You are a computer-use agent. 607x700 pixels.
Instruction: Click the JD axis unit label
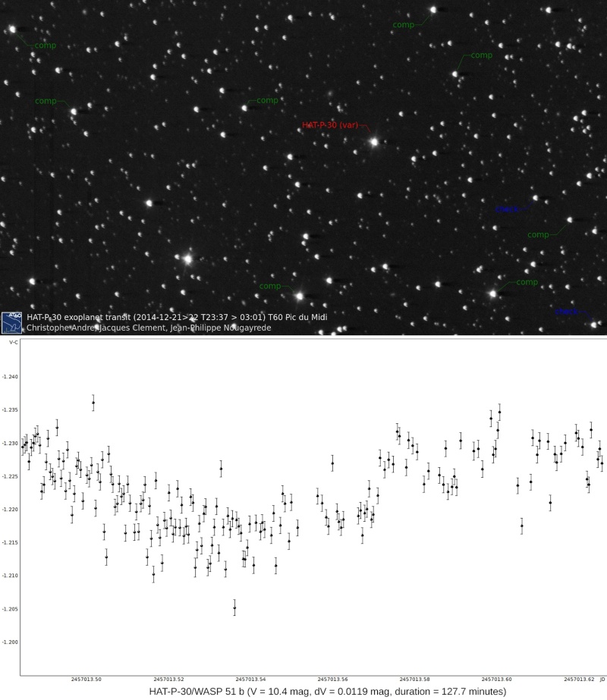(602, 680)
